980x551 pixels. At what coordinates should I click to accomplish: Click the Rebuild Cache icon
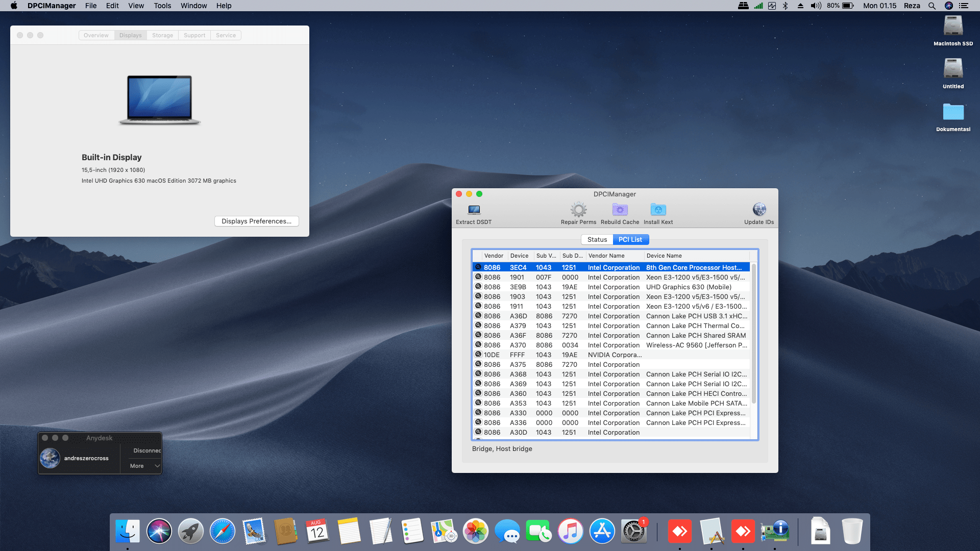[x=620, y=210]
